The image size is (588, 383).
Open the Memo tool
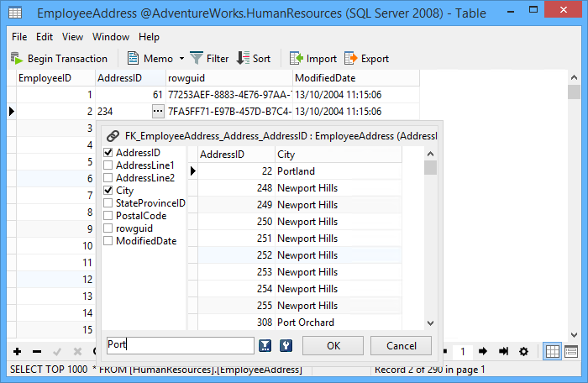(x=150, y=59)
